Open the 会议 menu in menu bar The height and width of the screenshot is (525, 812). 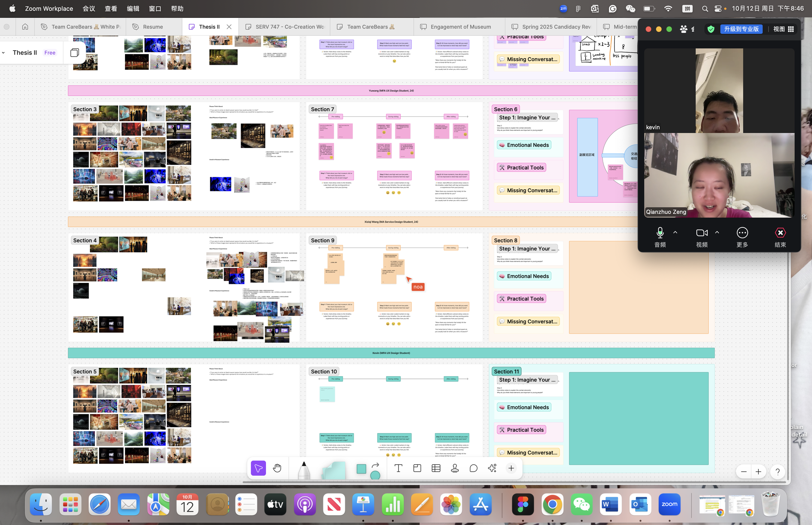89,8
